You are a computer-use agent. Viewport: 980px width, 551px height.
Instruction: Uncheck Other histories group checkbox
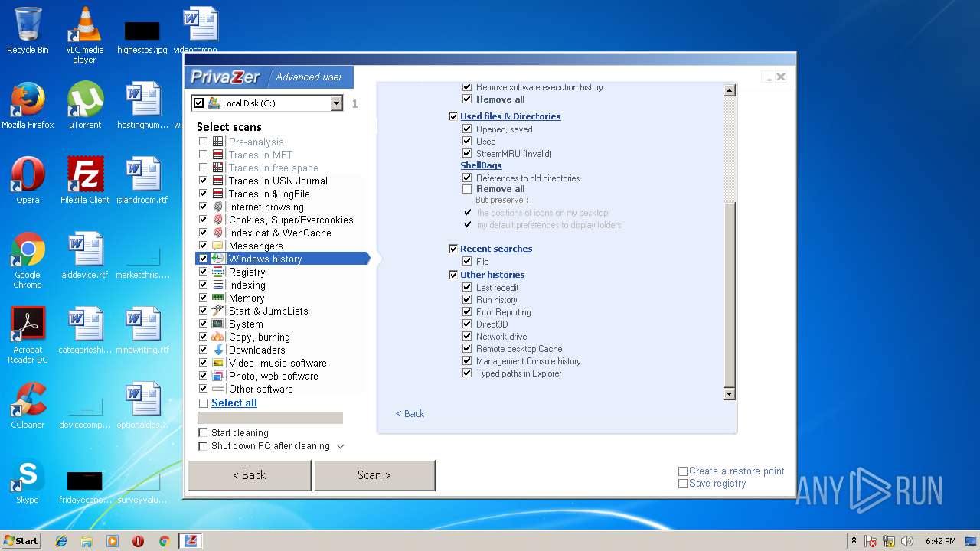pos(453,275)
